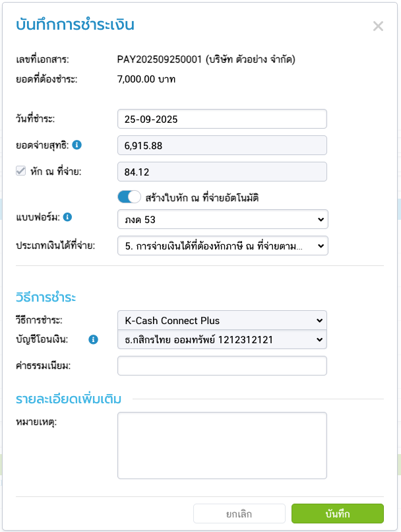Click inside the หมายเหตุ notes textarea

pyautogui.click(x=222, y=446)
